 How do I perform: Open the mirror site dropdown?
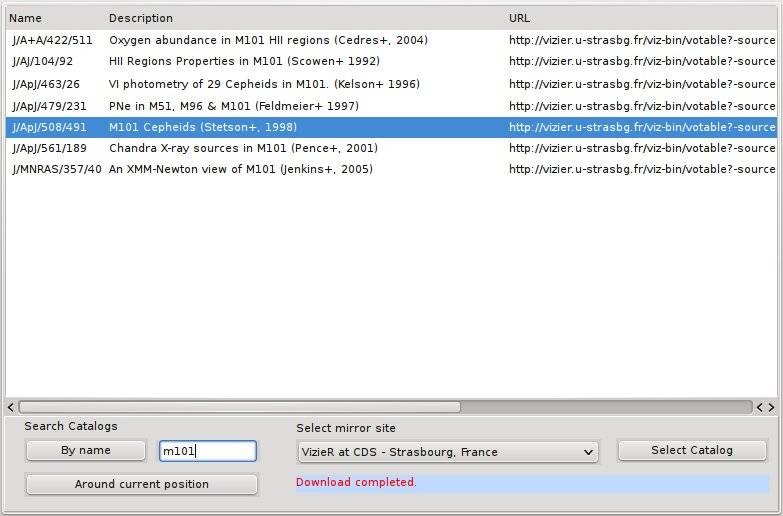pos(447,452)
